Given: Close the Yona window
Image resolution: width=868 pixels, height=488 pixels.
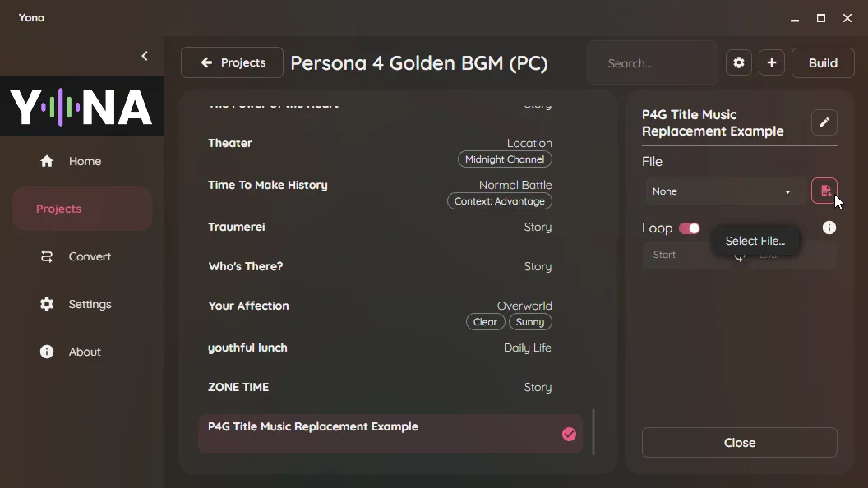Looking at the screenshot, I should tap(847, 18).
